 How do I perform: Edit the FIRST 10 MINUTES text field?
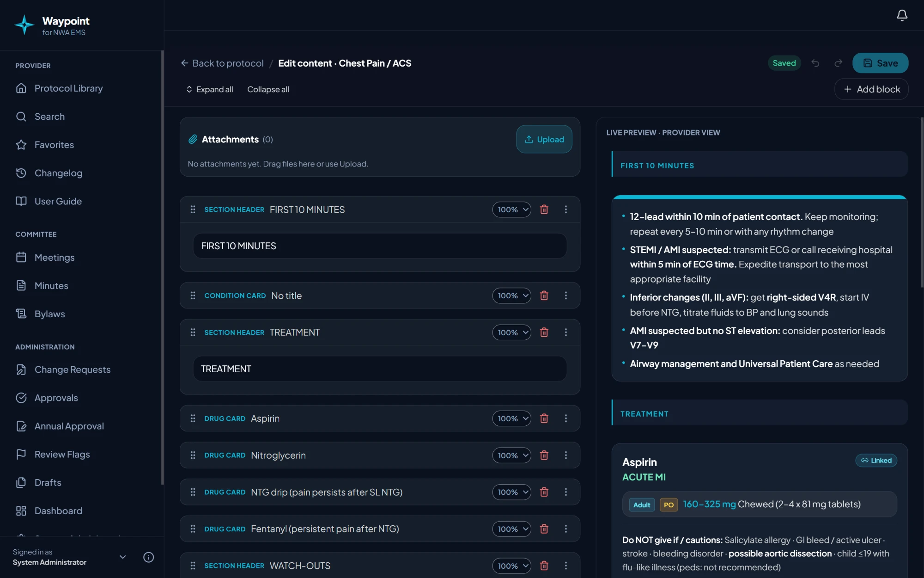tap(380, 246)
